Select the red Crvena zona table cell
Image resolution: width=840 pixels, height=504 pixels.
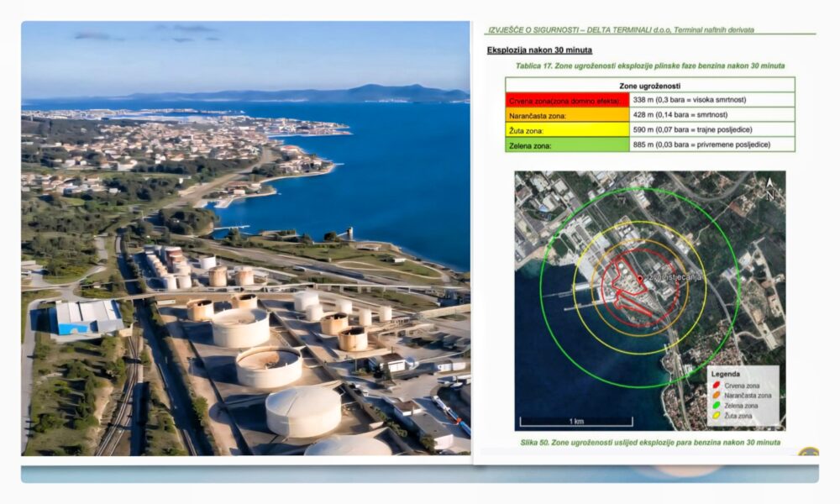567,100
